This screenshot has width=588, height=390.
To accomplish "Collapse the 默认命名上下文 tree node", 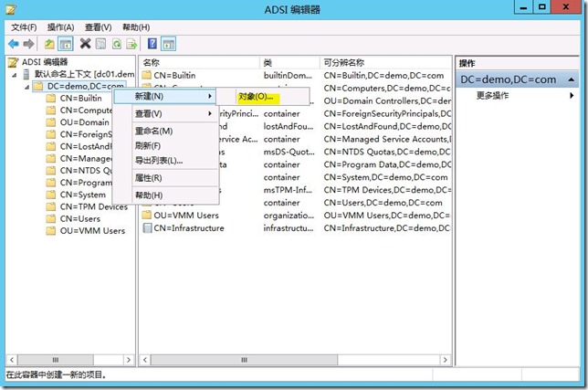I will [15, 75].
